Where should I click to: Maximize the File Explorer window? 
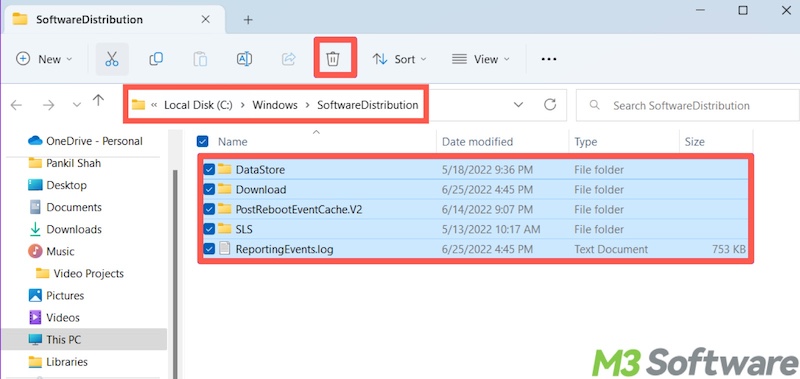pyautogui.click(x=743, y=10)
